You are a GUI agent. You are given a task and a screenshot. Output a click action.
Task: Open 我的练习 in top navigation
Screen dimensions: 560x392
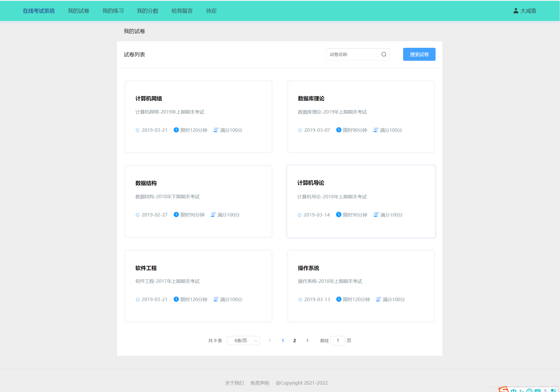tap(113, 11)
